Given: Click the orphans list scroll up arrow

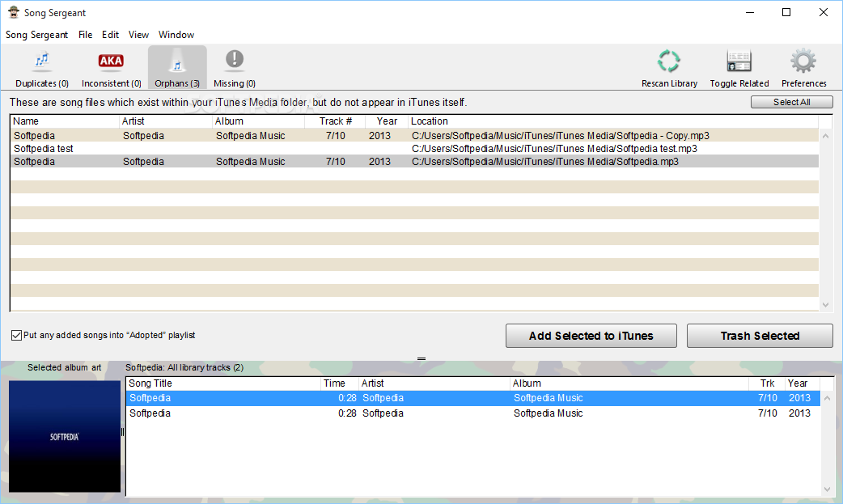Looking at the screenshot, I should coord(825,136).
